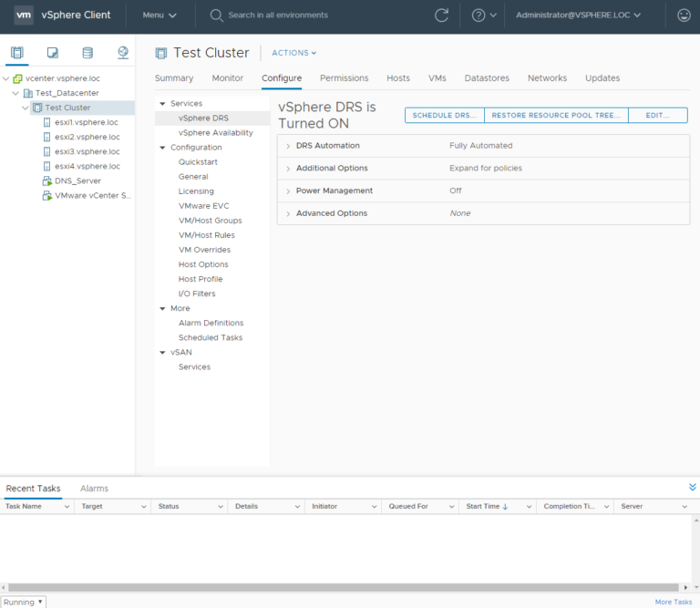700x608 pixels.
Task: Switch to the VMs tab
Action: point(437,78)
